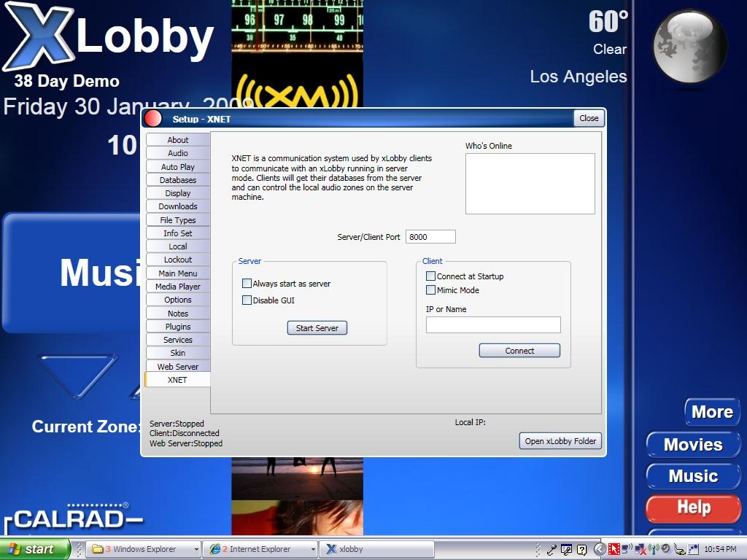
Task: Click the disconnected network red X tray icon
Action: (x=640, y=550)
